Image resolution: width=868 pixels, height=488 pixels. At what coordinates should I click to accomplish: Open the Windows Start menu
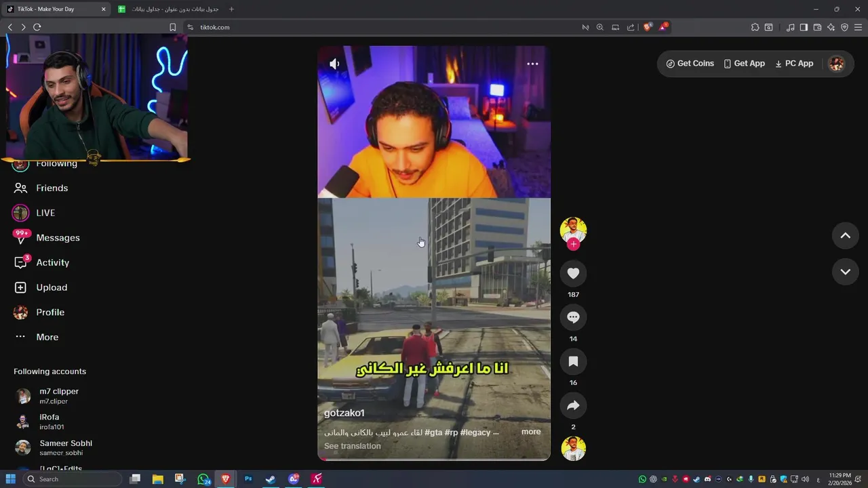tap(11, 479)
